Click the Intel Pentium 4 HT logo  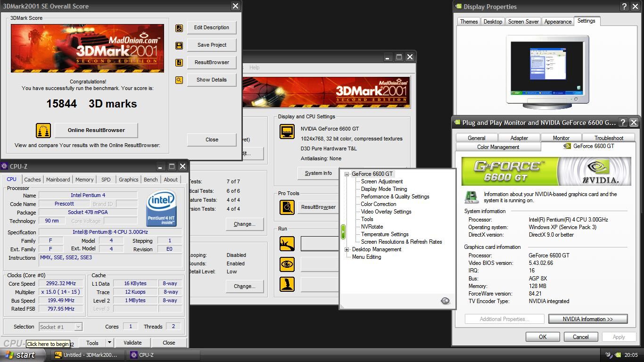(161, 208)
